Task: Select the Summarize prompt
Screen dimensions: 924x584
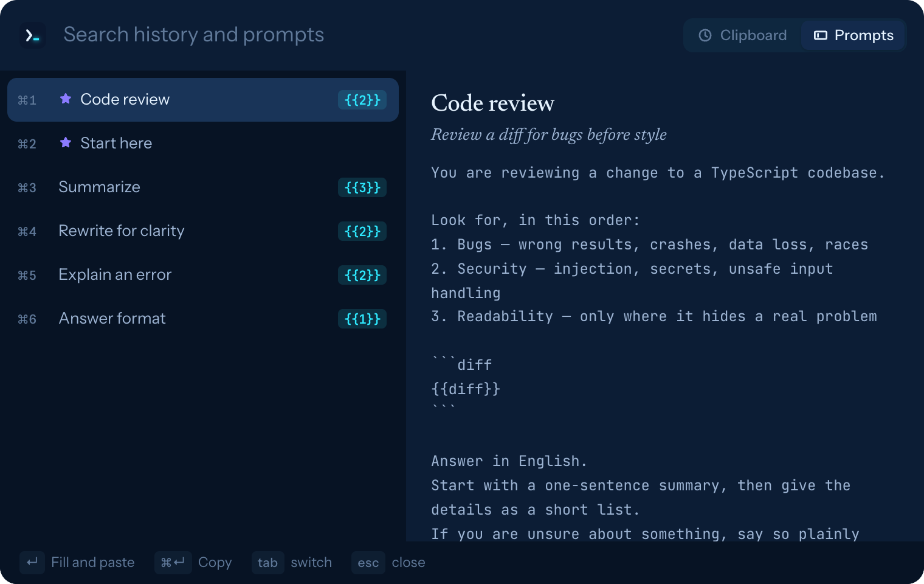Action: (x=203, y=187)
